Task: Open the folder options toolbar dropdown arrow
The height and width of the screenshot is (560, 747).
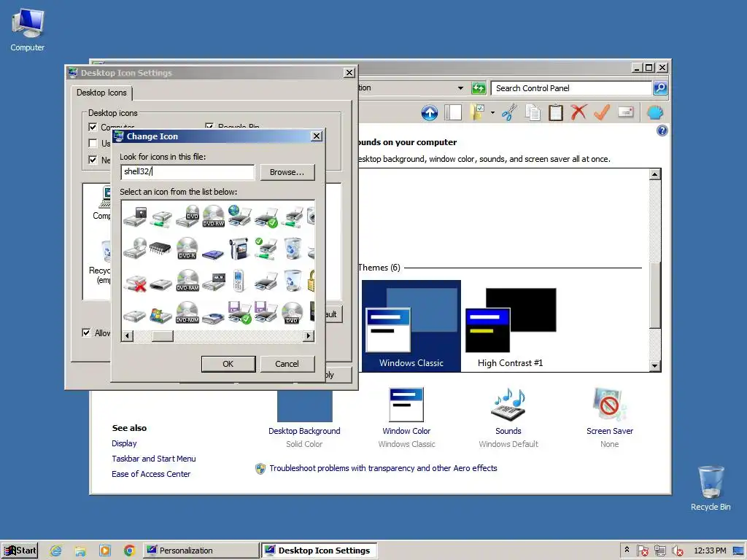Action: point(492,113)
